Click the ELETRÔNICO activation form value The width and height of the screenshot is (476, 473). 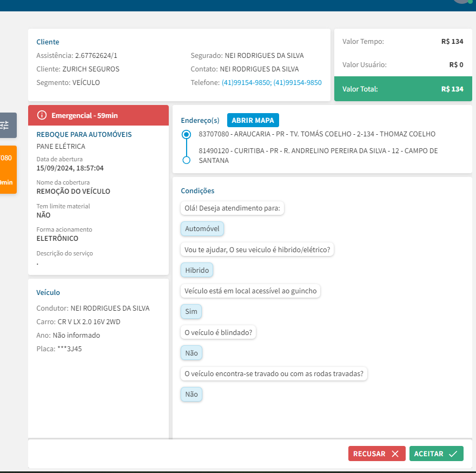tap(57, 239)
